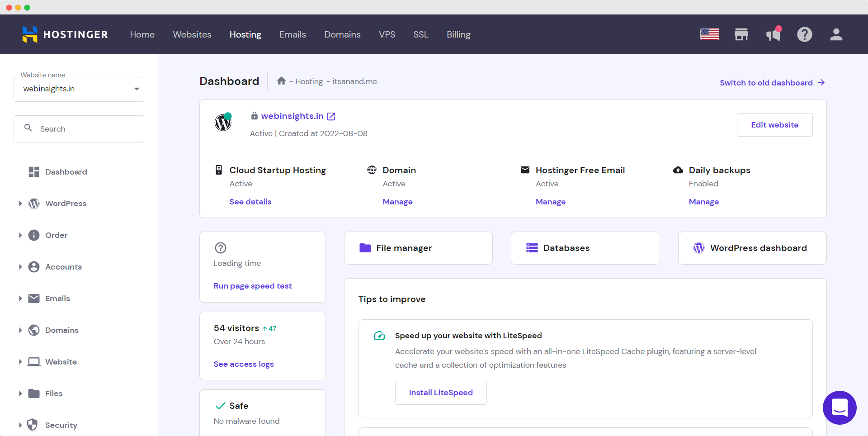
Task: Click the home breadcrumb icon
Action: coord(281,81)
